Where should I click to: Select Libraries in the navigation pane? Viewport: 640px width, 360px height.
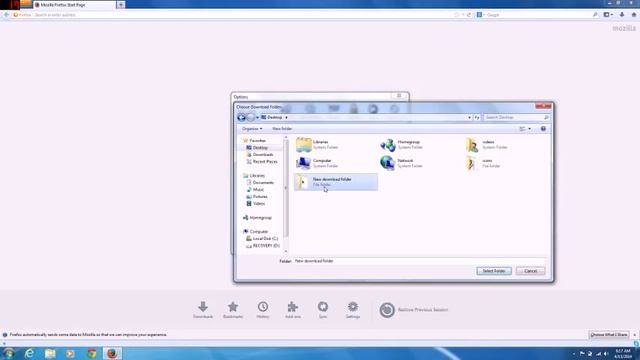tap(254, 176)
